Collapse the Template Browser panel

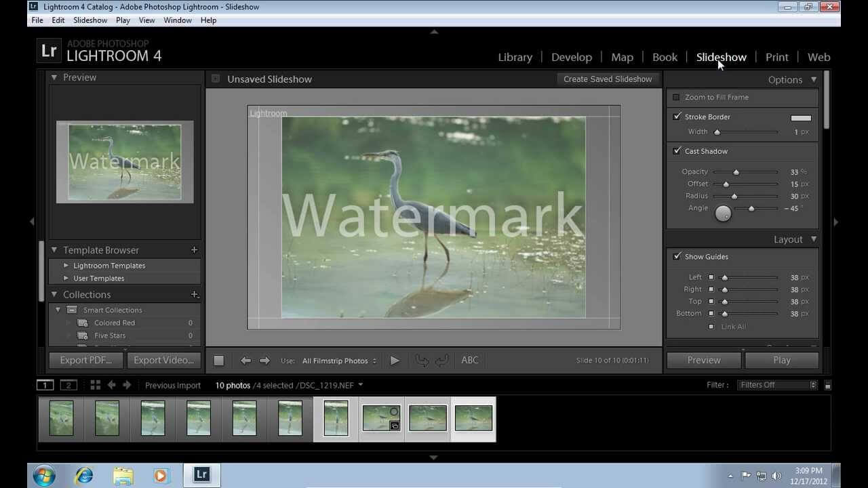click(54, 250)
